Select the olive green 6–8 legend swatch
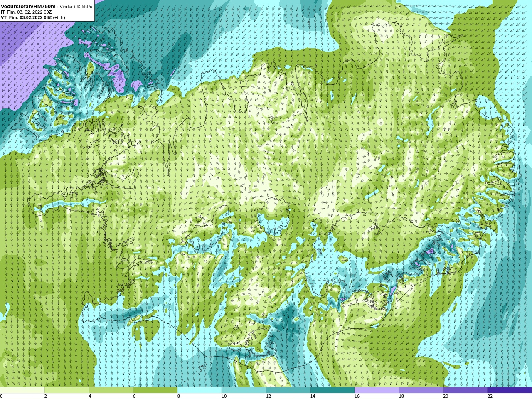Image resolution: width=532 pixels, height=399 pixels. pos(155,390)
